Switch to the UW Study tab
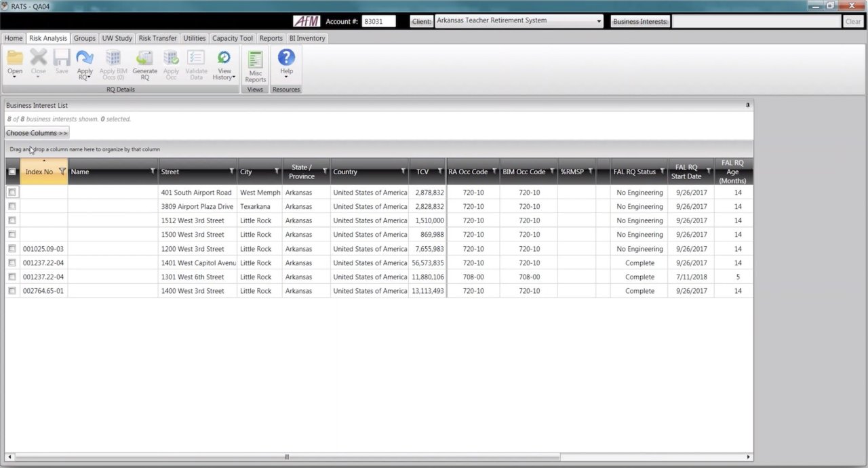Image resolution: width=868 pixels, height=468 pixels. click(117, 39)
